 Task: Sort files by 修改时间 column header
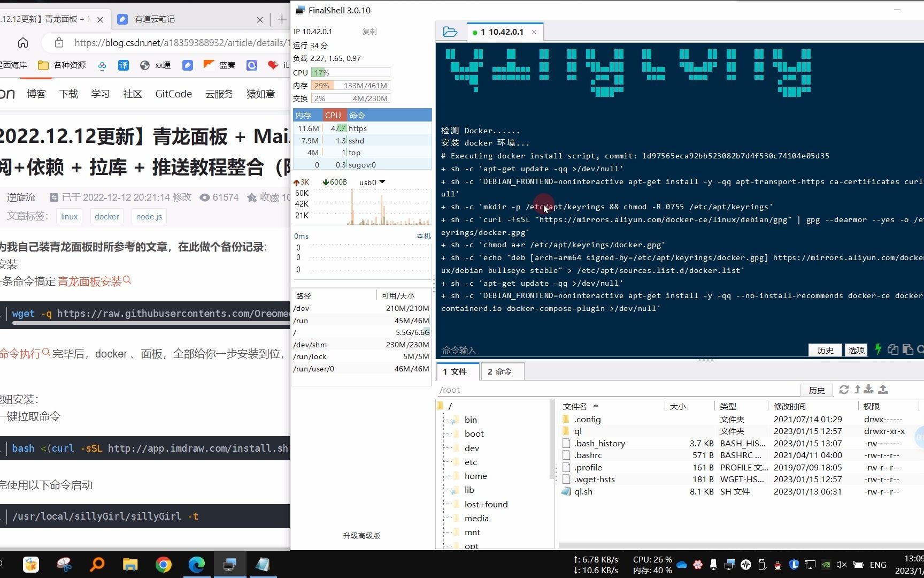click(x=813, y=406)
